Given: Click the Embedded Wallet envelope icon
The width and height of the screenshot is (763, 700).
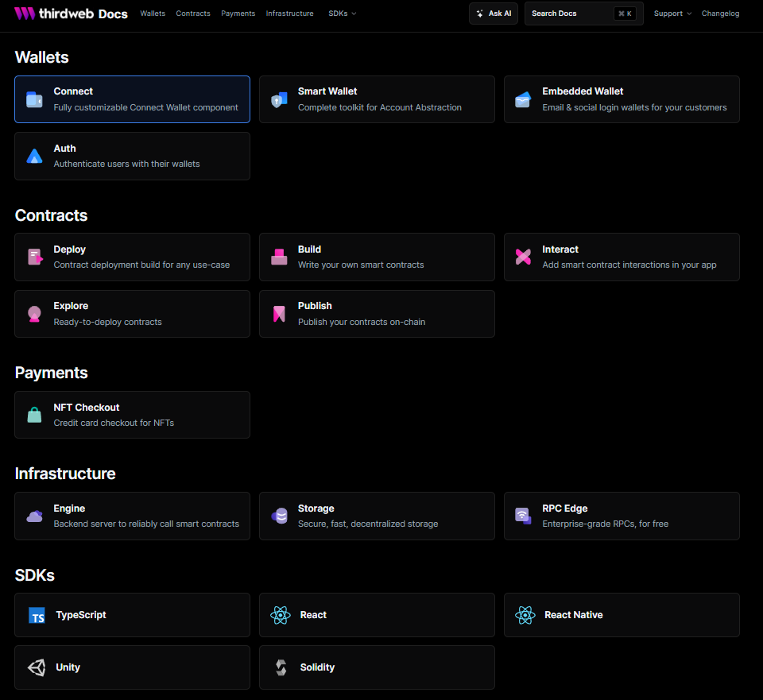Looking at the screenshot, I should (x=523, y=99).
